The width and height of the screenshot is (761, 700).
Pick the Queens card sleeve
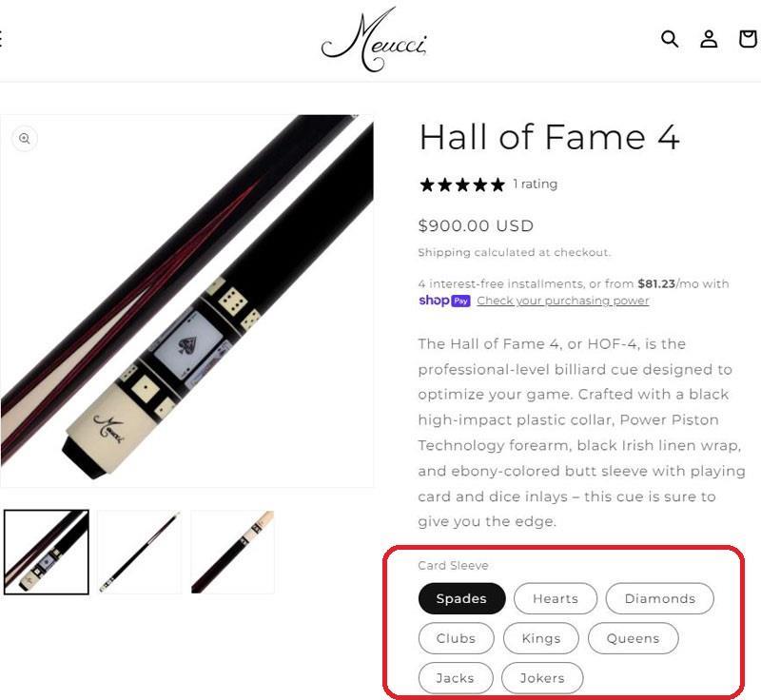[633, 638]
